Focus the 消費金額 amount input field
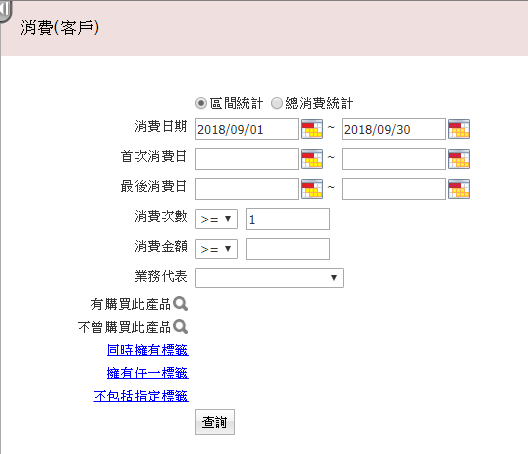This screenshot has height=454, width=528. pyautogui.click(x=288, y=249)
